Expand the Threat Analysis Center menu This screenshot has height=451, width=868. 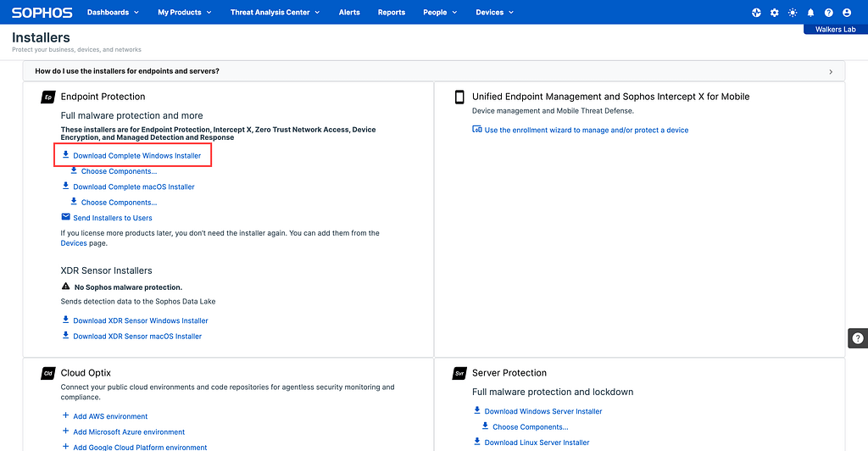pos(275,13)
